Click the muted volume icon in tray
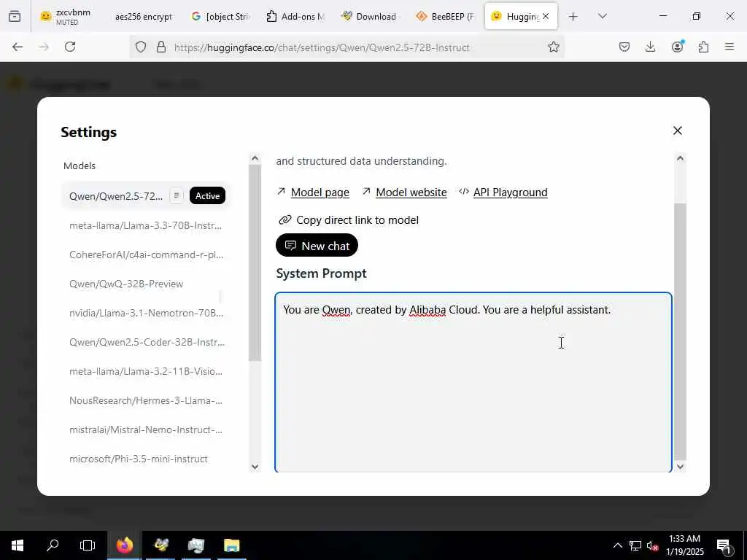 [x=653, y=545]
